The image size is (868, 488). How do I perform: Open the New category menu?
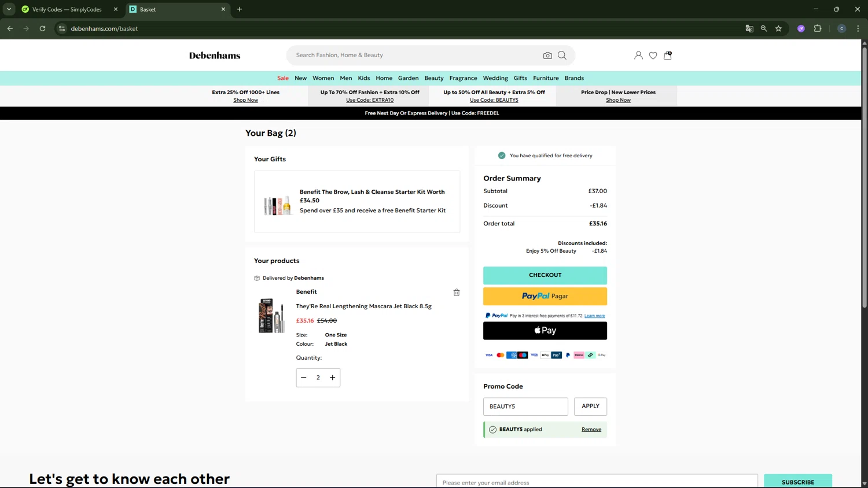tap(300, 78)
